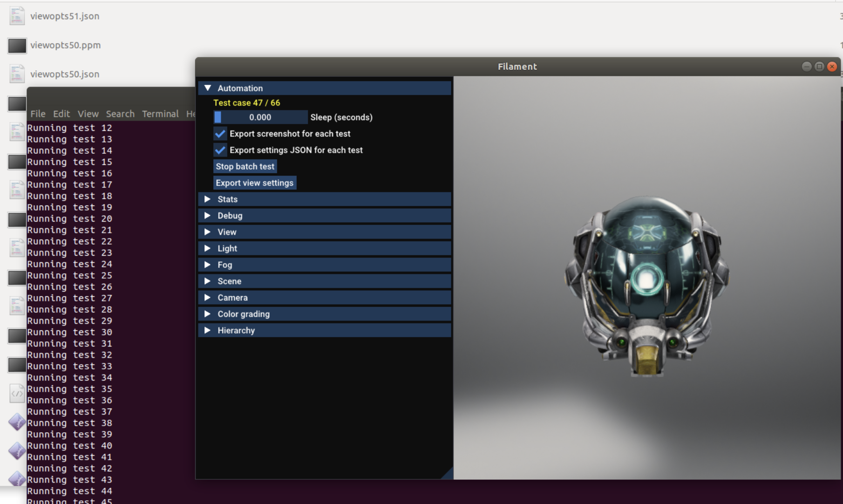843x504 pixels.
Task: Open the terminal Edit menu
Action: (61, 114)
